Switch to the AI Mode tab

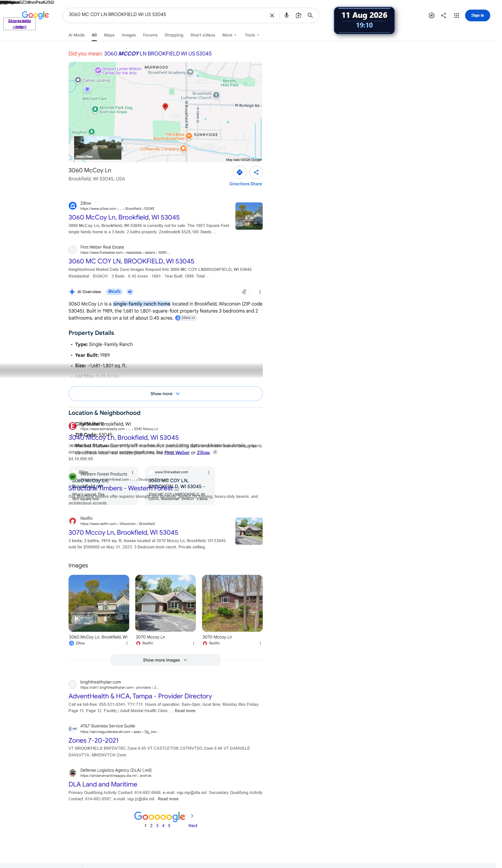(76, 35)
